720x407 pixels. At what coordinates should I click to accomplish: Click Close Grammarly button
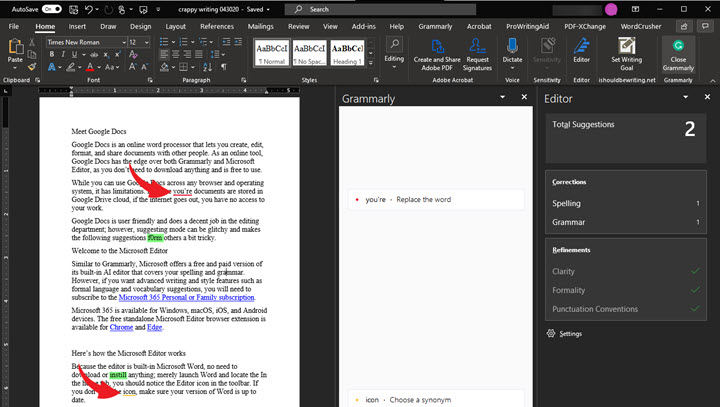pos(678,55)
